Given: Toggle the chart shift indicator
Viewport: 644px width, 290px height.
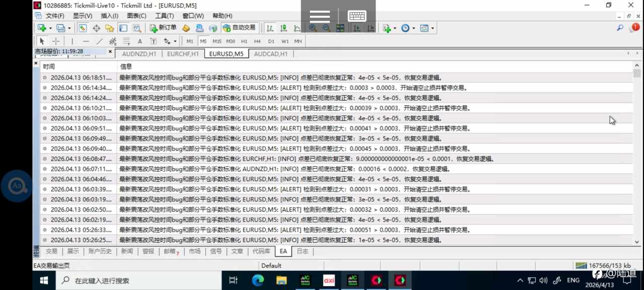Looking at the screenshot, I should (x=371, y=28).
